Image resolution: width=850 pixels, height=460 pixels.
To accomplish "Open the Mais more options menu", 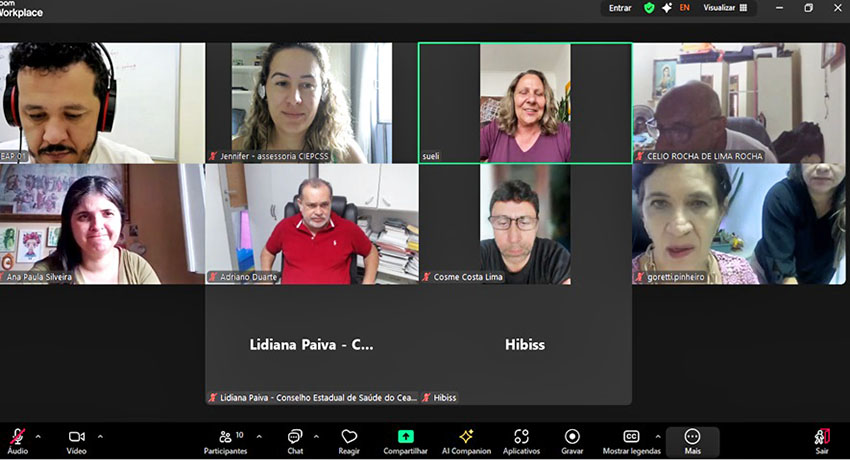I will [x=692, y=440].
